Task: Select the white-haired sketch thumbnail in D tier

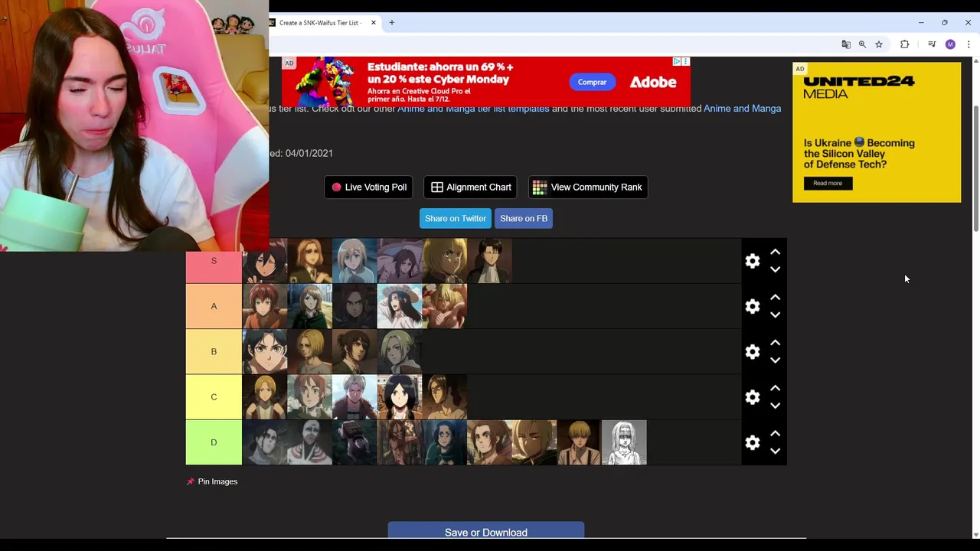Action: coord(625,442)
